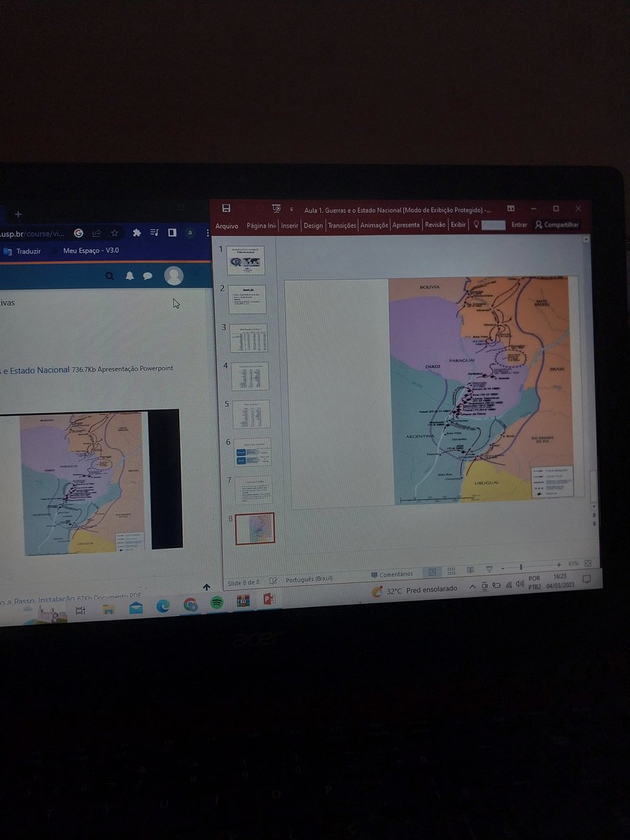Zoom in with plus button

[559, 564]
